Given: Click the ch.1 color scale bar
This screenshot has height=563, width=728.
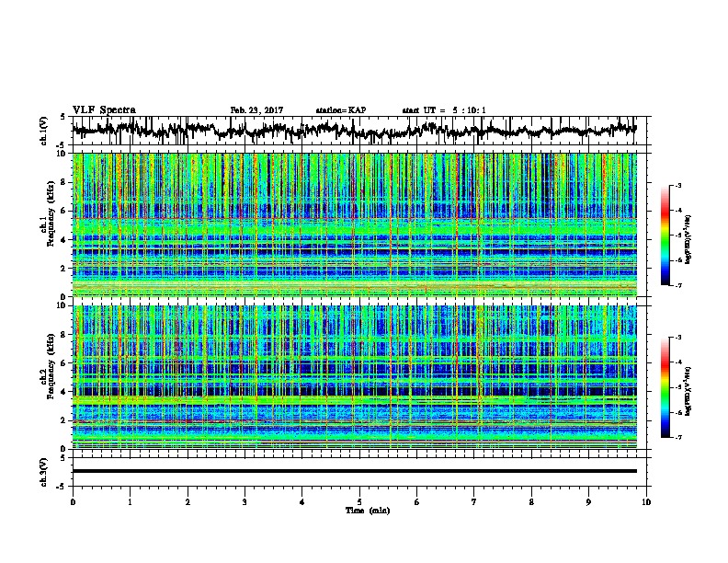Looking at the screenshot, I should [x=665, y=236].
